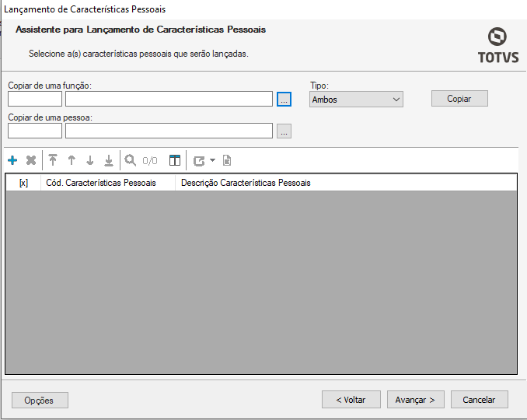Go to first record arrow icon
This screenshot has width=527, height=420.
click(53, 160)
